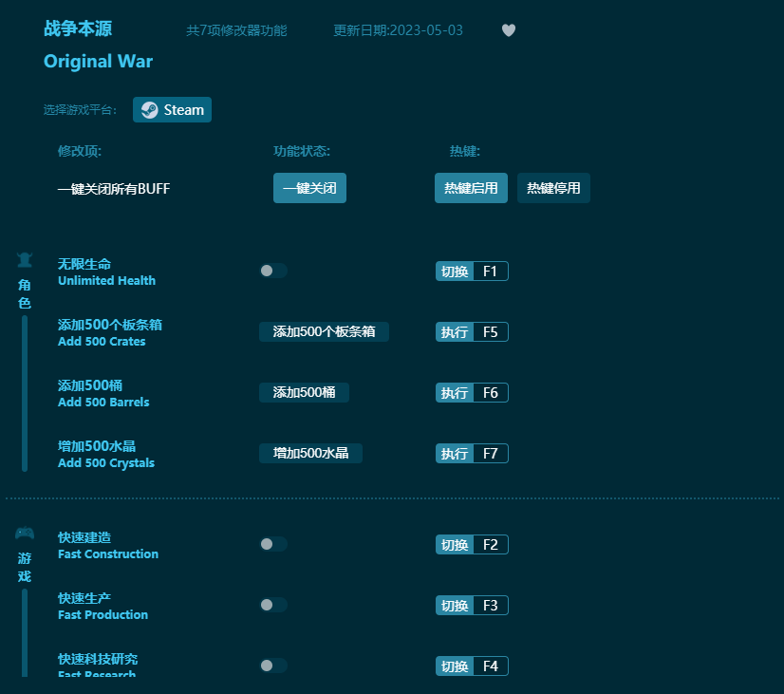The height and width of the screenshot is (694, 784).
Task: Click the 切换 F1 hotkey button
Action: click(472, 271)
